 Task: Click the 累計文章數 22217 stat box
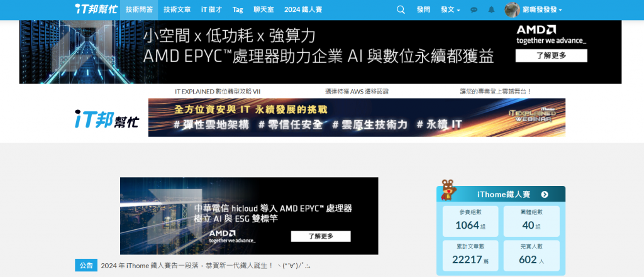470,256
